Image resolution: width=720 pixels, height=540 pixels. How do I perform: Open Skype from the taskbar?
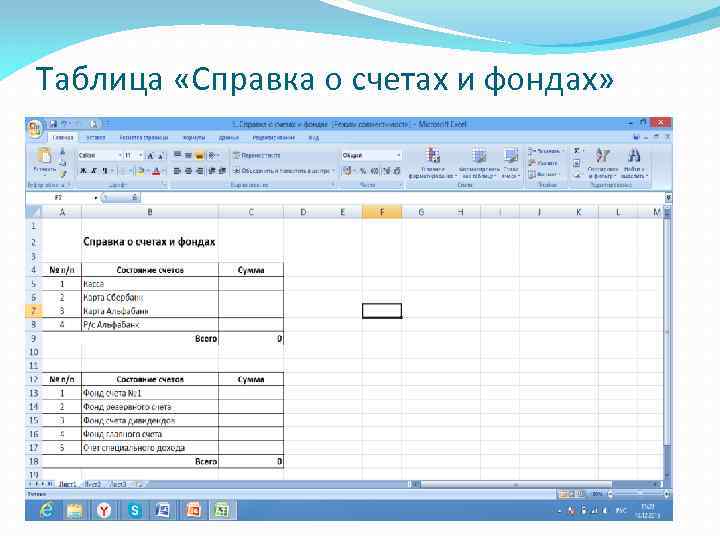tap(134, 510)
